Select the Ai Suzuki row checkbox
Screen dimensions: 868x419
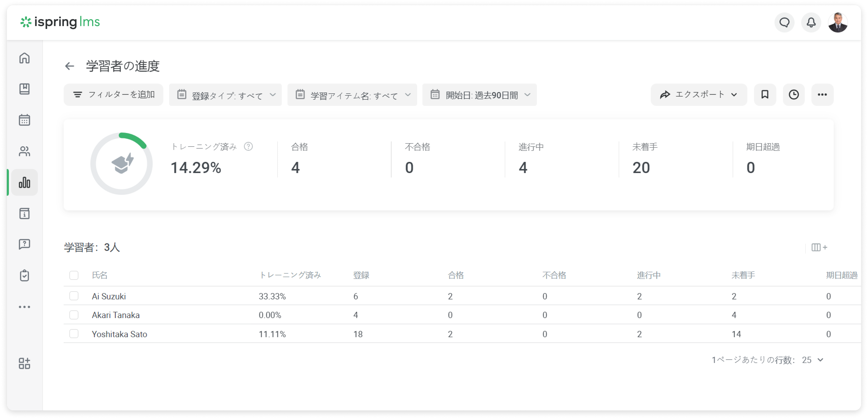(x=74, y=296)
